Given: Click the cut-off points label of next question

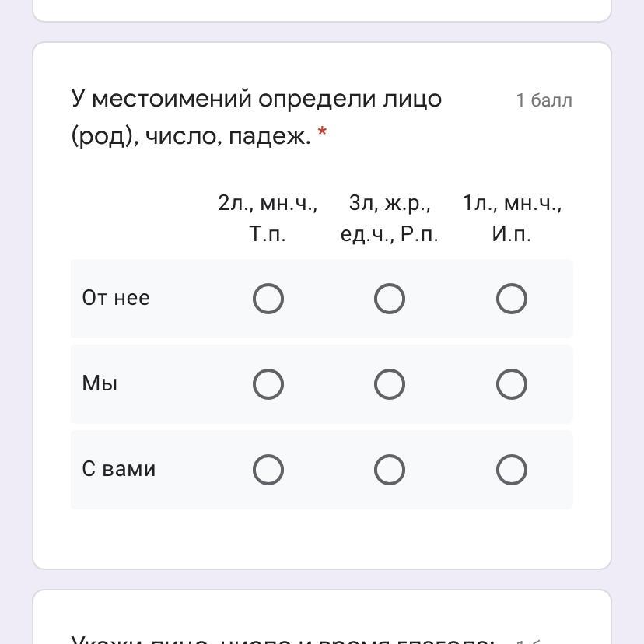Looking at the screenshot, I should pos(530,641).
